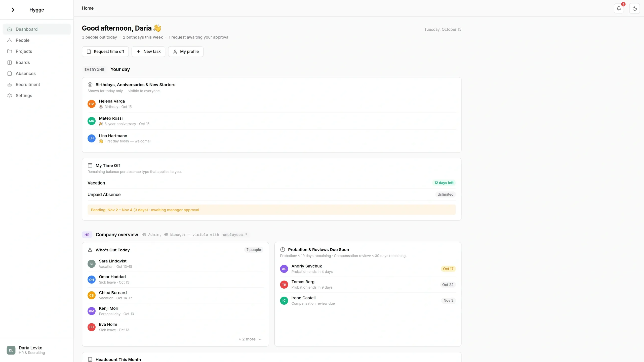The image size is (644, 362).
Task: Open Sara Lindqvist's name
Action: pyautogui.click(x=112, y=261)
